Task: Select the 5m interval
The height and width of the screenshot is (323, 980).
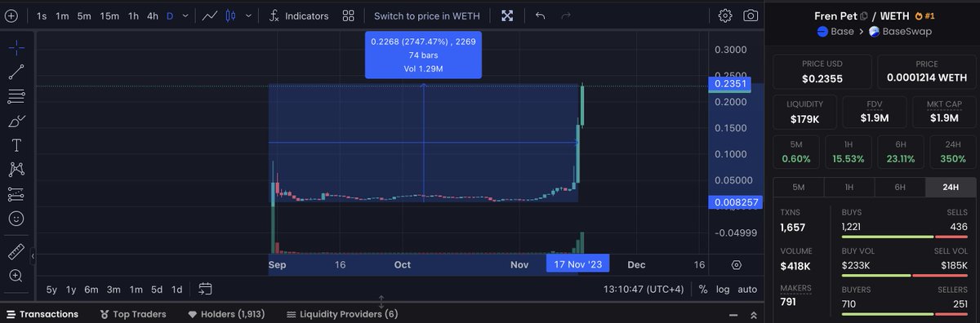Action: coord(84,15)
